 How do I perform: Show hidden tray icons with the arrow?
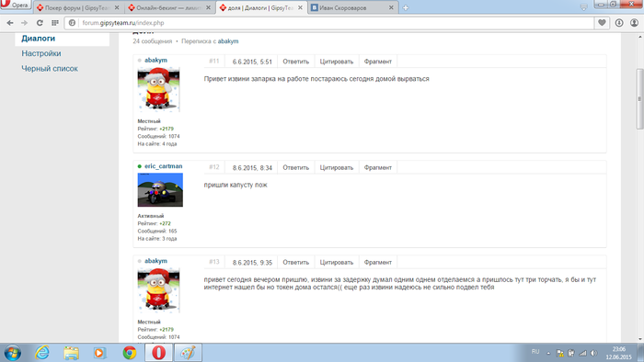(548, 353)
